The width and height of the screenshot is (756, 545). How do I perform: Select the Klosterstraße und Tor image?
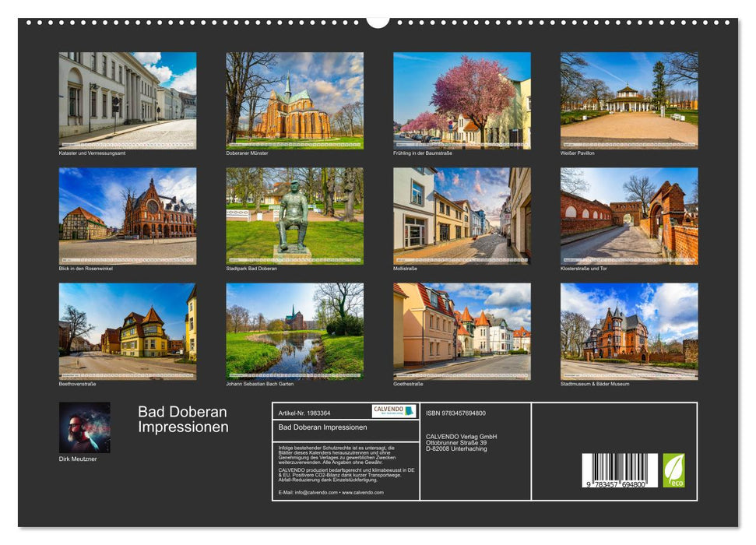[x=628, y=216]
